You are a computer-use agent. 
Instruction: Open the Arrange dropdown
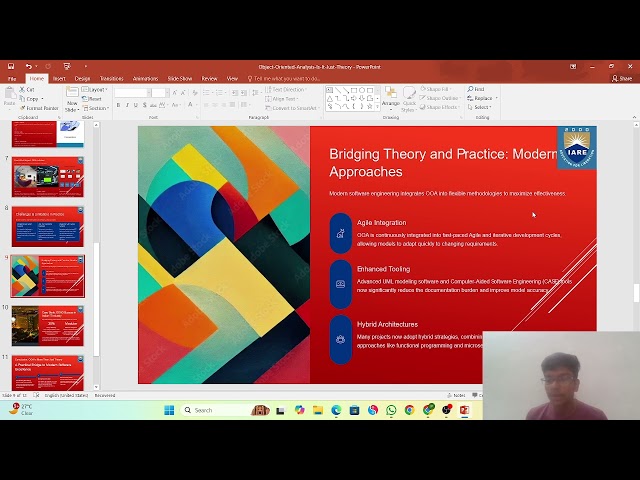(x=391, y=99)
